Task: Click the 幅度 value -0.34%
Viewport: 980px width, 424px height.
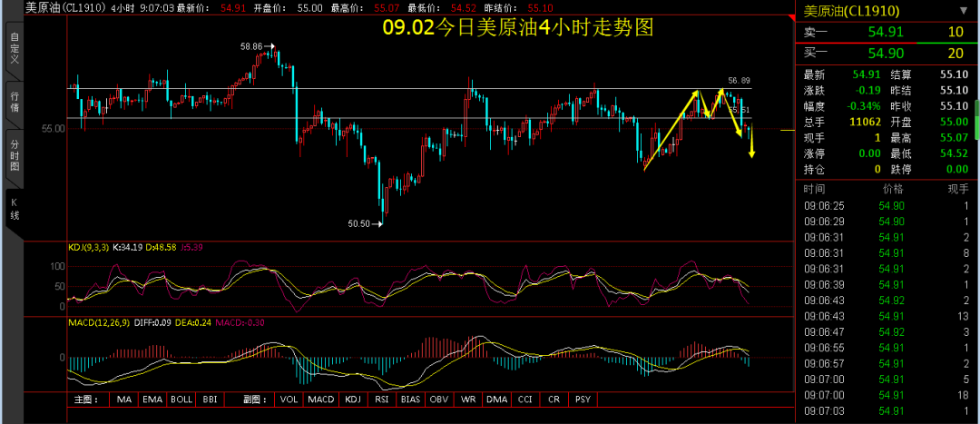Action: (x=863, y=105)
